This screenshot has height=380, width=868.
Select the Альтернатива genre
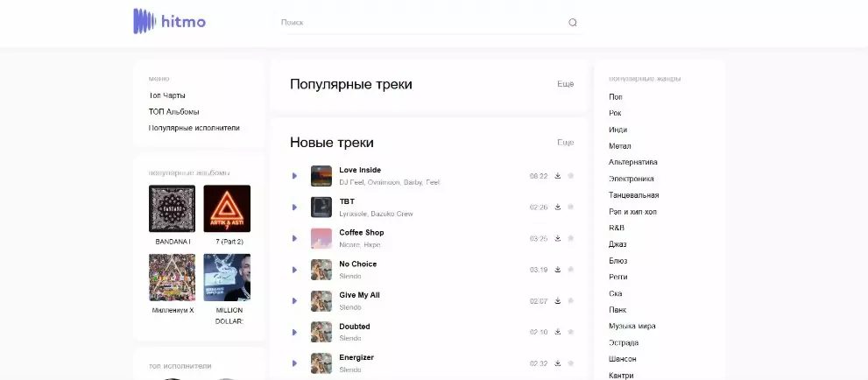tap(633, 162)
